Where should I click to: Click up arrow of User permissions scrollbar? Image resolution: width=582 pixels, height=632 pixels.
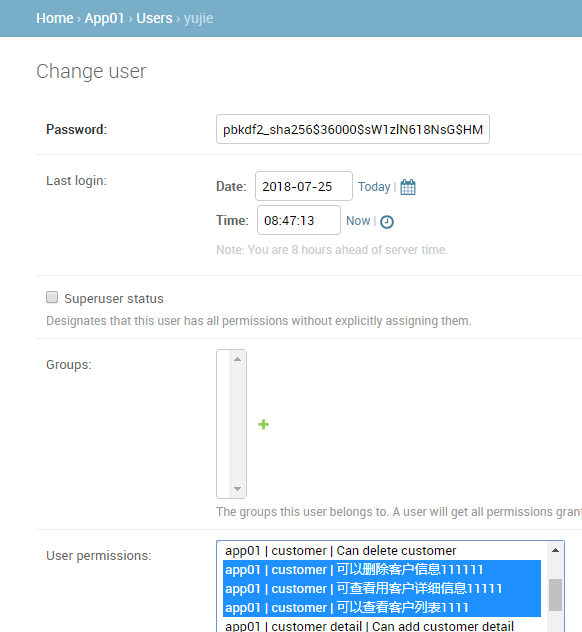coord(555,550)
